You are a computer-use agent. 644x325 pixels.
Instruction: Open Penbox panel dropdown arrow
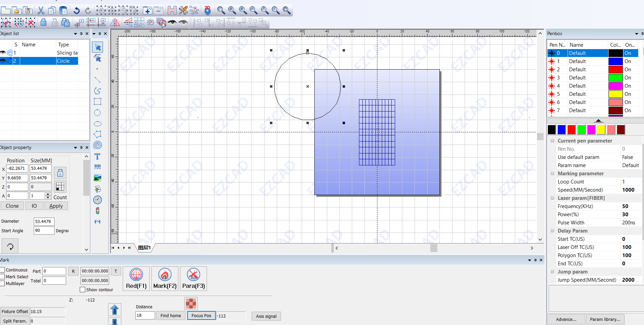636,34
